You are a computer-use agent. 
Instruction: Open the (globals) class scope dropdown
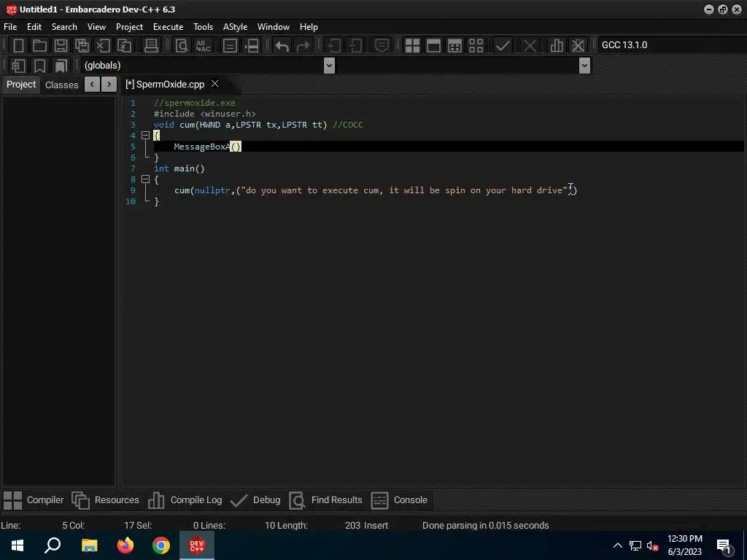pyautogui.click(x=329, y=66)
